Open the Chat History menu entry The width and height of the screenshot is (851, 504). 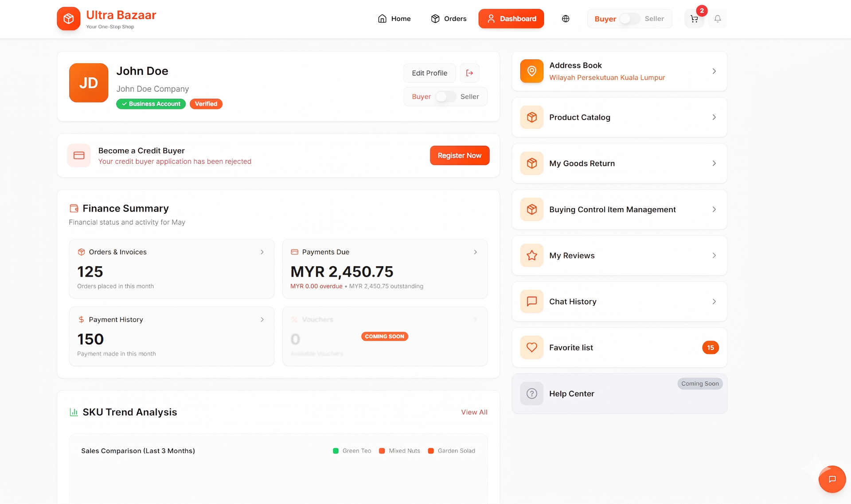pyautogui.click(x=619, y=302)
